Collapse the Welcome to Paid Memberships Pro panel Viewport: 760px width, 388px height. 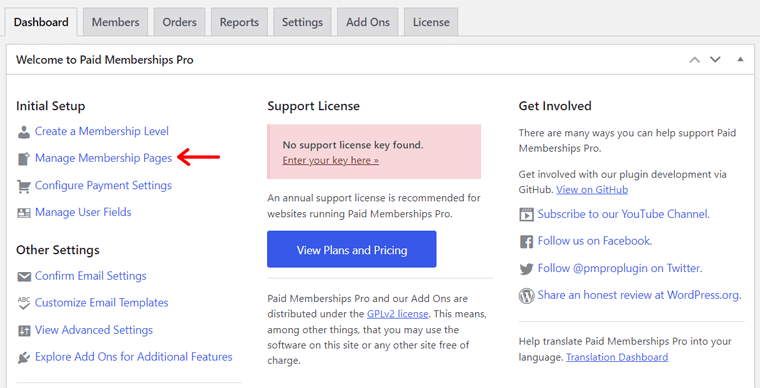pyautogui.click(x=740, y=60)
